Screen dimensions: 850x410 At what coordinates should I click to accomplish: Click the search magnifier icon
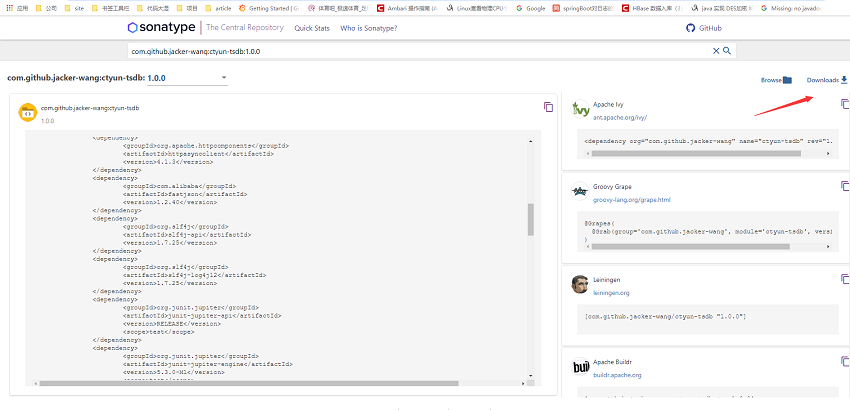727,50
